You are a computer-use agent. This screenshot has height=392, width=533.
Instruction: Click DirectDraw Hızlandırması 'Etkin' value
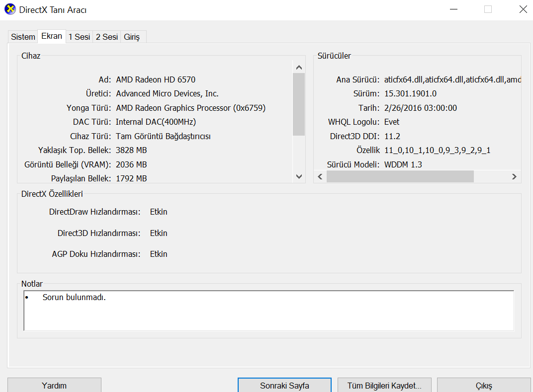tap(159, 212)
